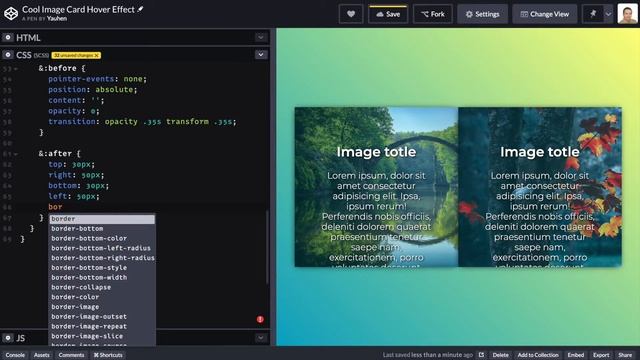
Task: Choose 'border-collapse' suggestion
Action: pyautogui.click(x=102, y=287)
